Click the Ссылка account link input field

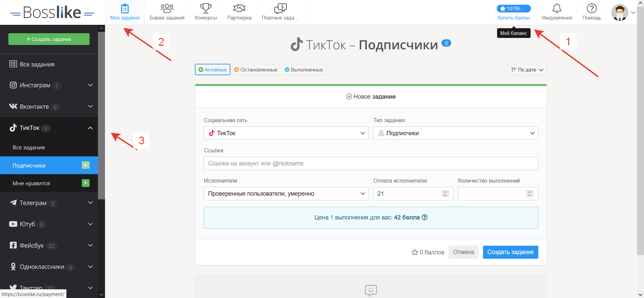[x=371, y=163]
